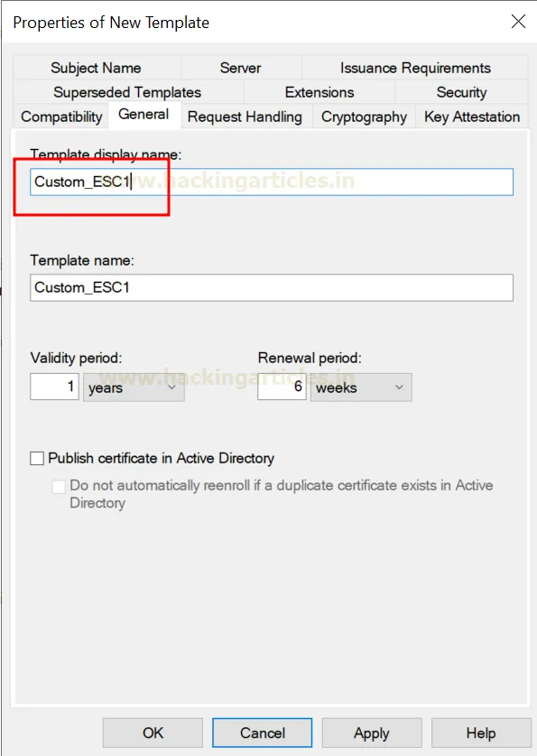Click the Template display name field
Image resolution: width=537 pixels, height=756 pixels.
[x=271, y=182]
